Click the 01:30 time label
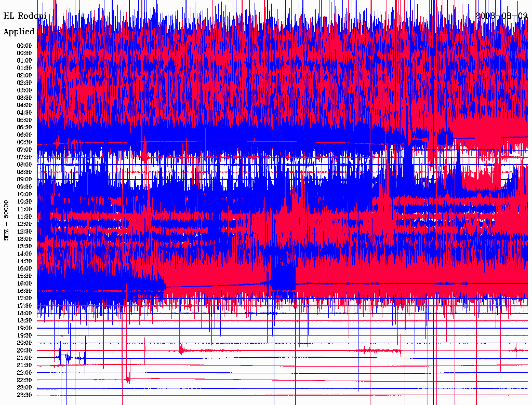 [x=24, y=68]
